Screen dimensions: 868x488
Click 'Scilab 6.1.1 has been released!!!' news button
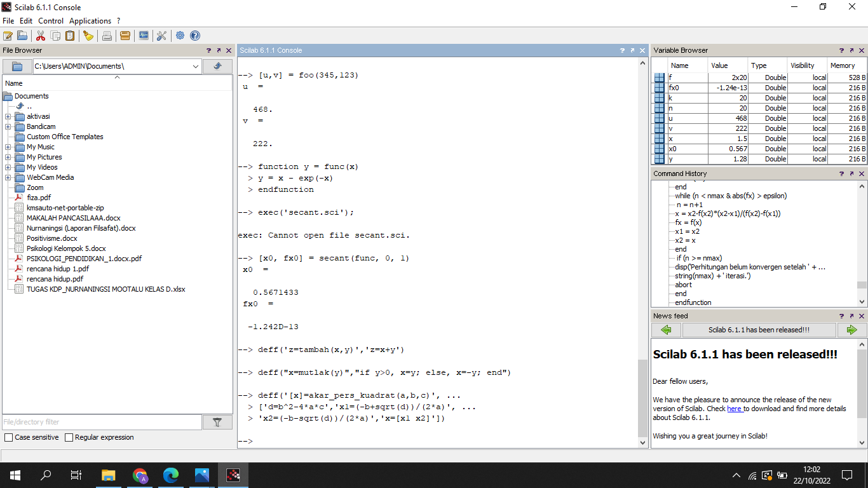point(759,330)
